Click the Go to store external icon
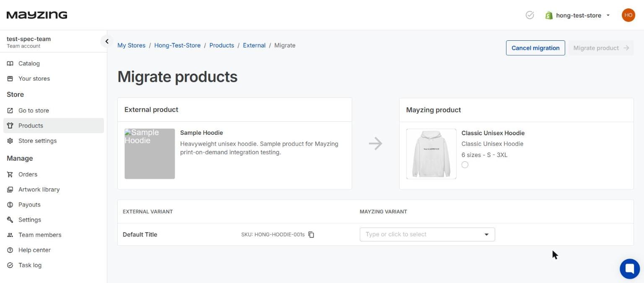The width and height of the screenshot is (644, 283). click(10, 110)
